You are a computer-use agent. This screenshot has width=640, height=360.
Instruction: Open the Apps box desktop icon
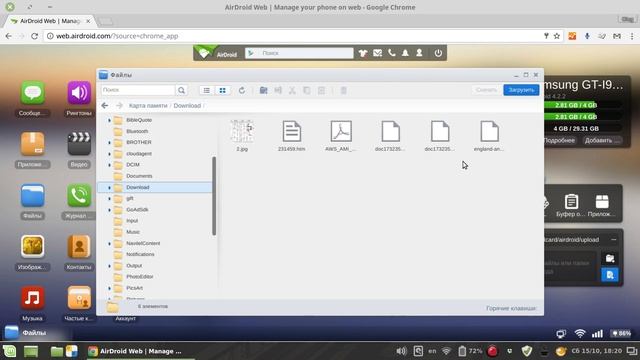pos(33,144)
